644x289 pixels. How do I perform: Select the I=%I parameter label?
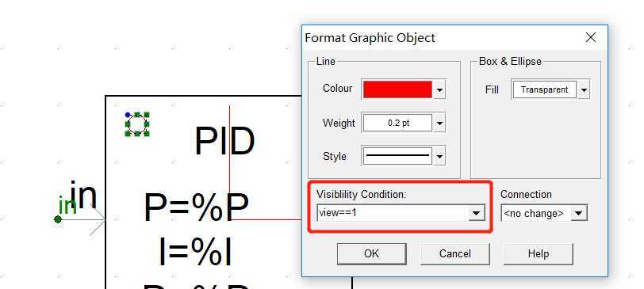point(194,253)
